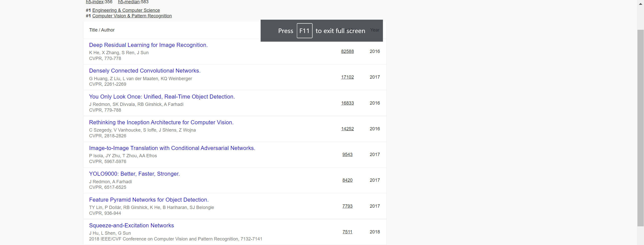Open Computer Vision & Pattern Recognition category
The height and width of the screenshot is (245, 644).
click(x=132, y=16)
